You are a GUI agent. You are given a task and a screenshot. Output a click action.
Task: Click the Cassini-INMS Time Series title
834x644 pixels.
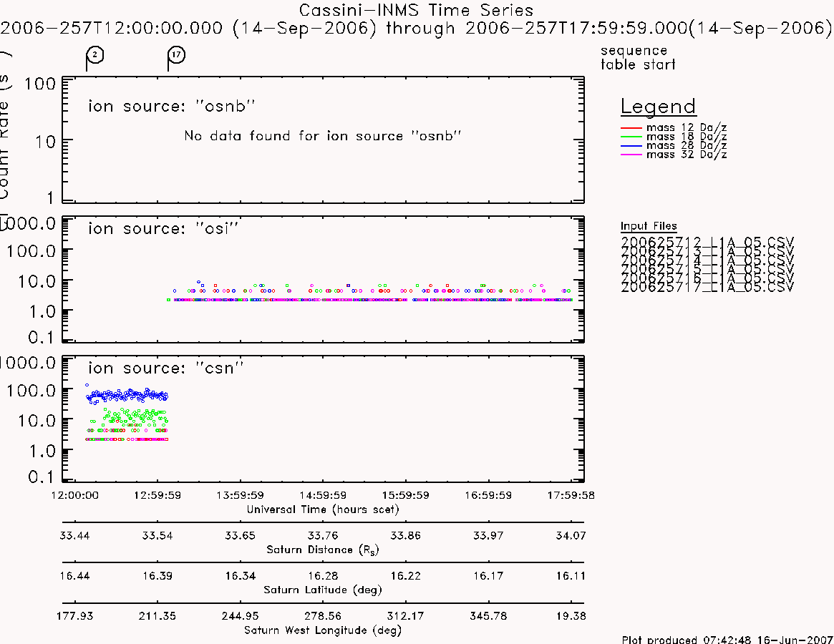(x=416, y=10)
